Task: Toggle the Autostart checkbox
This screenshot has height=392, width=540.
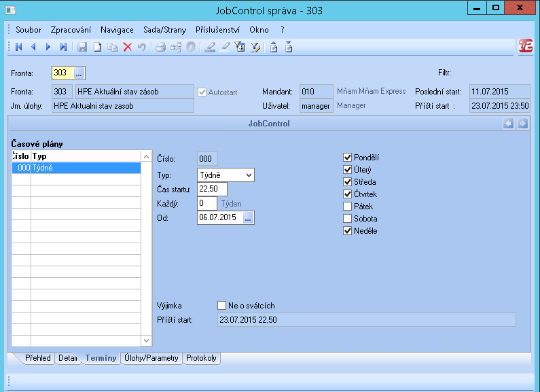Action: pyautogui.click(x=202, y=92)
